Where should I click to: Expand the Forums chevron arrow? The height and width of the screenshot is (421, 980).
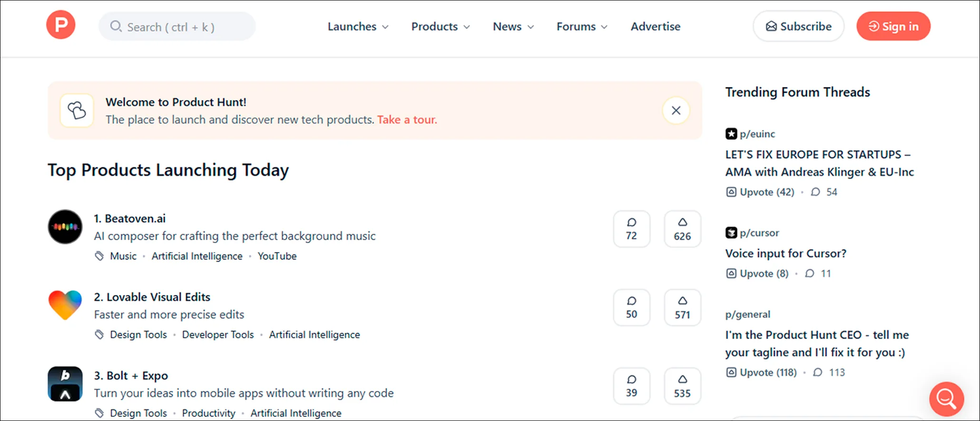[604, 27]
